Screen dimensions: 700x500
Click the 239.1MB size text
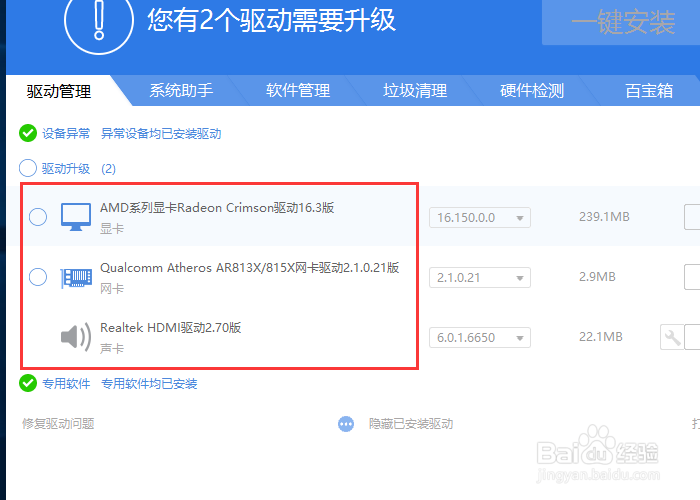(604, 217)
